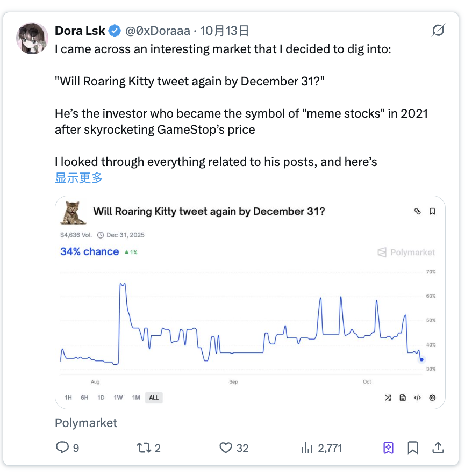Click the Grok icon at top right

click(438, 31)
